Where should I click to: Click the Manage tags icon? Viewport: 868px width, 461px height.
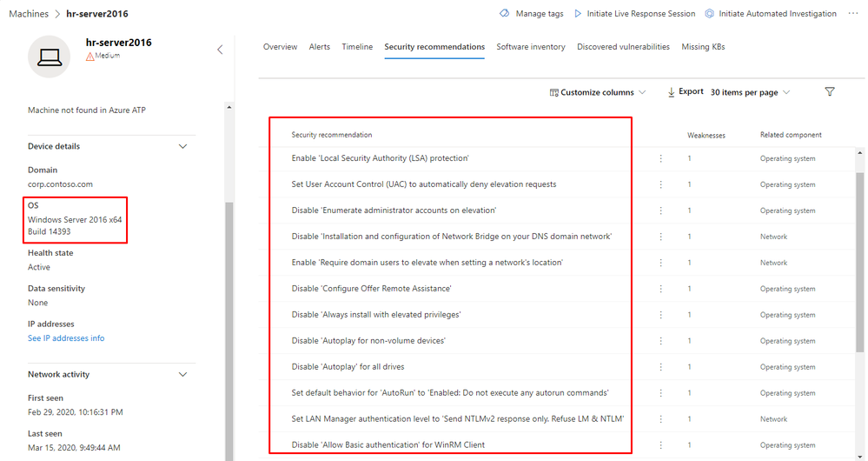tap(504, 13)
